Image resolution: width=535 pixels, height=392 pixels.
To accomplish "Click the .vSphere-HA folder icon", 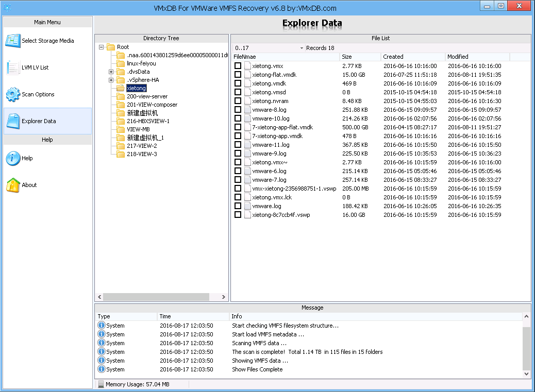I will point(121,80).
